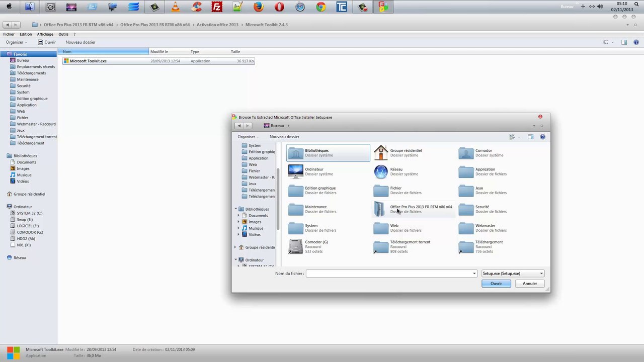Sort by Taille column header in Explorer
Image resolution: width=644 pixels, height=362 pixels.
243,52
